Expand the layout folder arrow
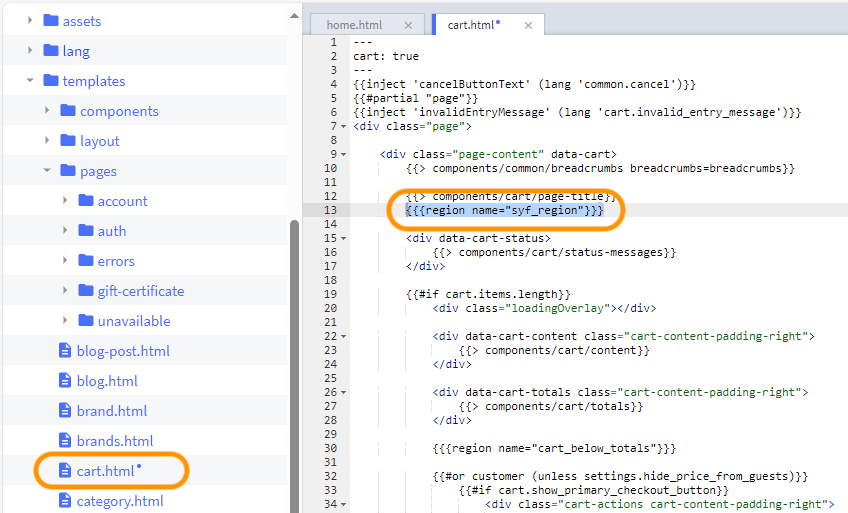Viewport: 848px width, 513px height. tap(47, 141)
